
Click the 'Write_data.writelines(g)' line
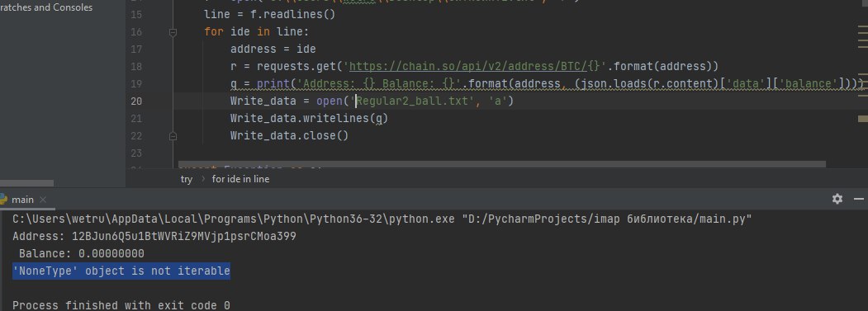coord(309,119)
